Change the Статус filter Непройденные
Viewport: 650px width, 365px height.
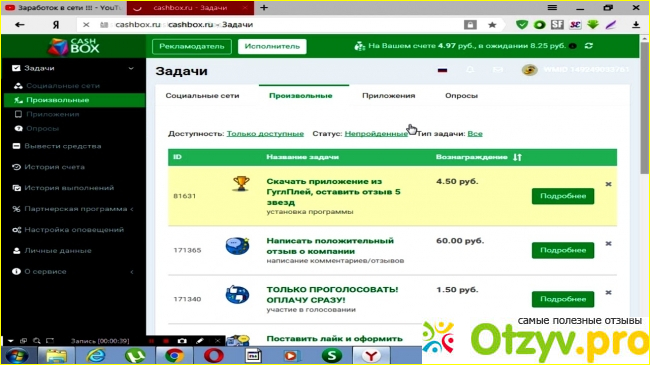click(376, 134)
